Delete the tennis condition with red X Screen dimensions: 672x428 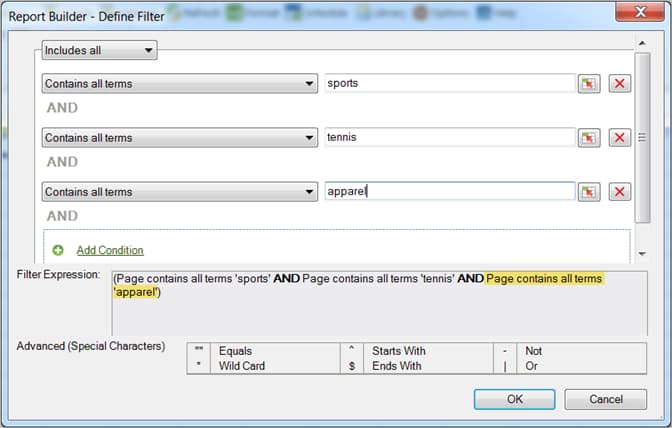[620, 138]
